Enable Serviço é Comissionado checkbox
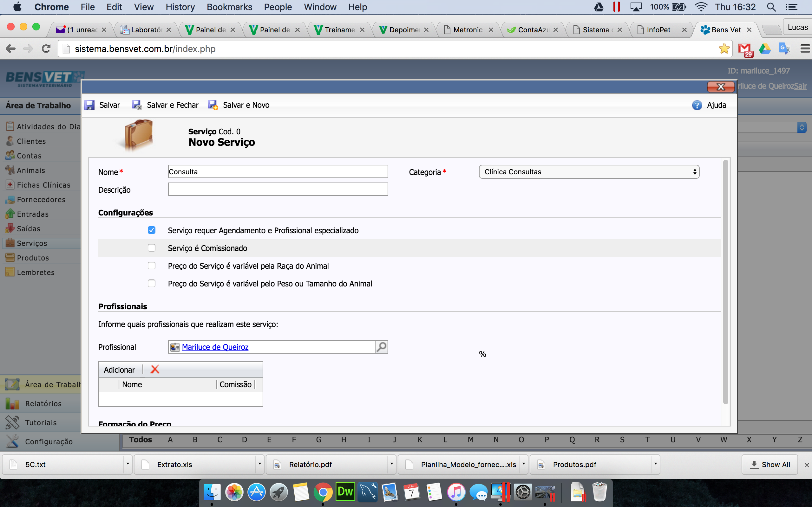This screenshot has width=812, height=507. coord(152,248)
